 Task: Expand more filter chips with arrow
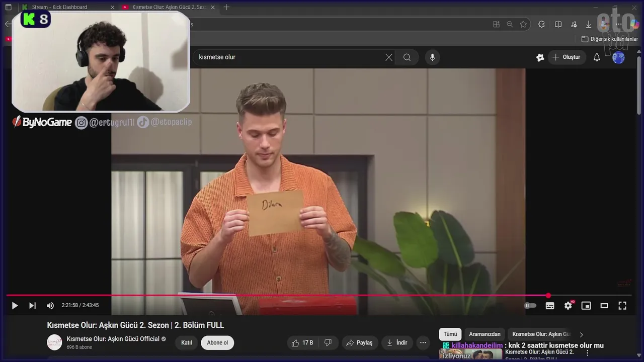click(x=582, y=335)
